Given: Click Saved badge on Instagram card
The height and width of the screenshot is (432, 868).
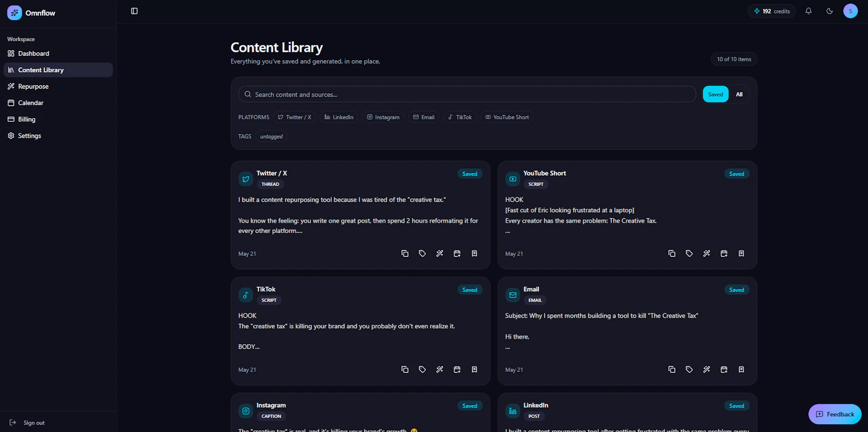Looking at the screenshot, I should pyautogui.click(x=470, y=406).
